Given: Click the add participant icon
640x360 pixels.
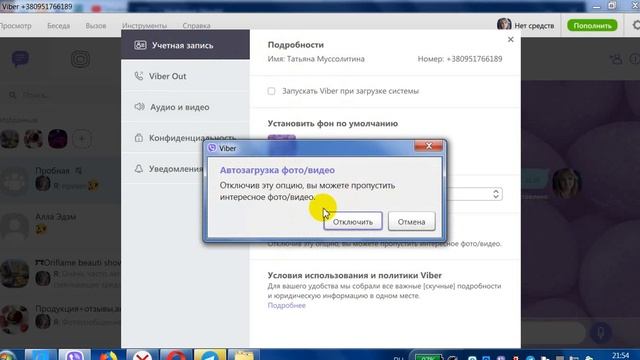Looking at the screenshot, I should (616, 59).
